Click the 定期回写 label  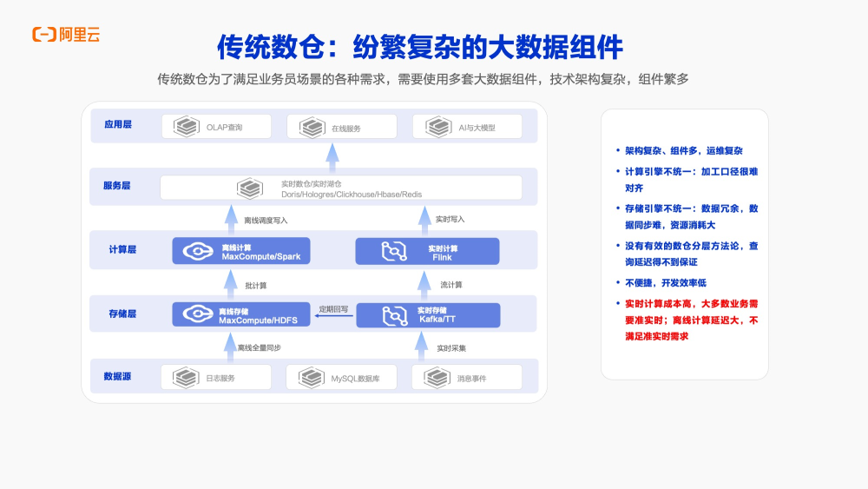coord(334,309)
